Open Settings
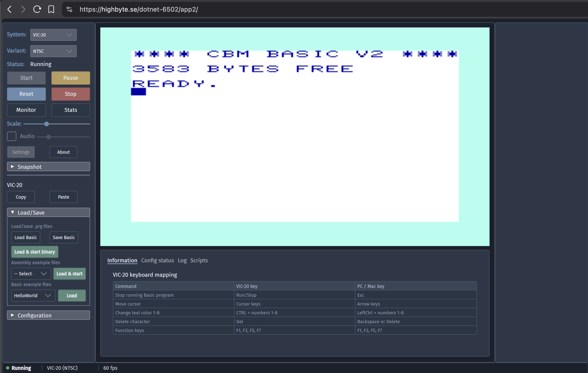 point(21,152)
